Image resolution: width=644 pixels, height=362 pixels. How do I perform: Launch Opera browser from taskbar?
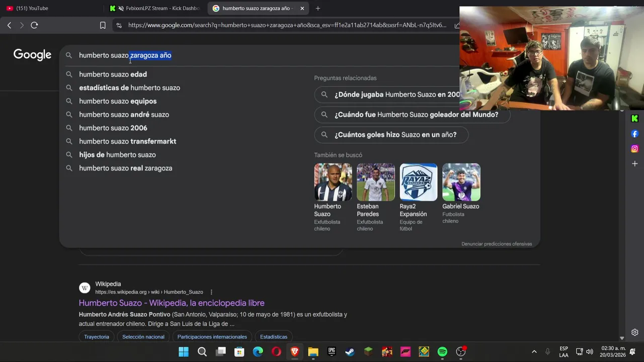coord(276,351)
